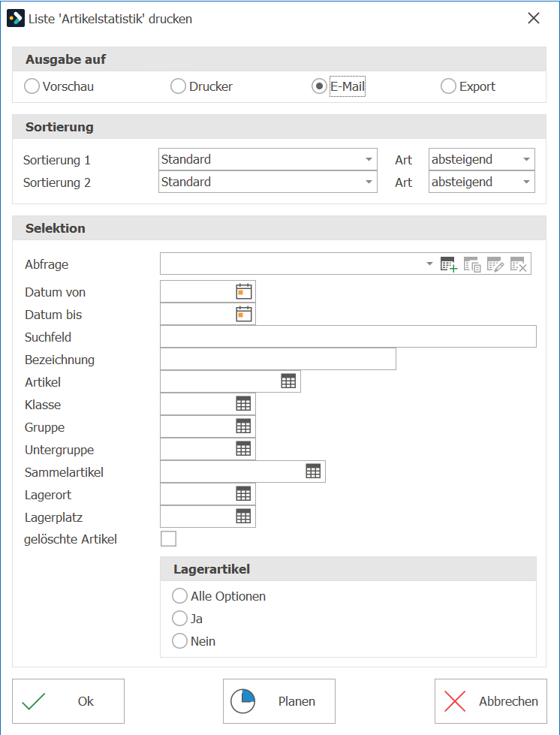Screen dimensions: 560x735
Task: Click into the Gruppe text field
Action: (197, 426)
